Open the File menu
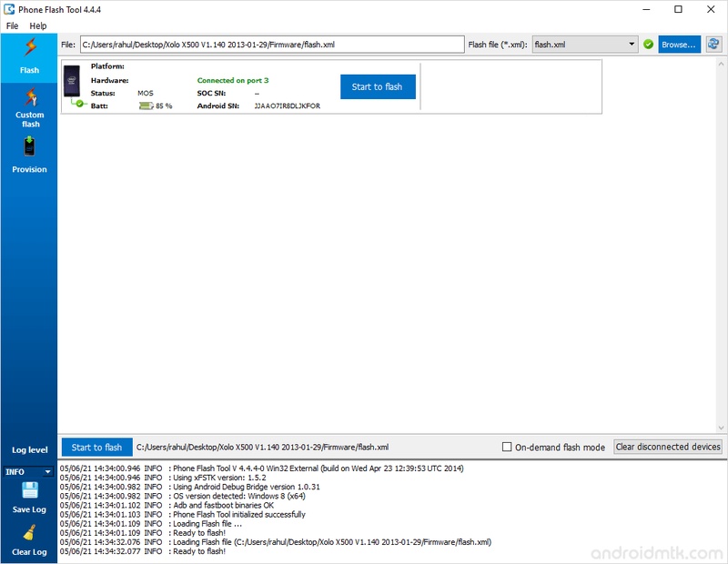 pos(13,26)
